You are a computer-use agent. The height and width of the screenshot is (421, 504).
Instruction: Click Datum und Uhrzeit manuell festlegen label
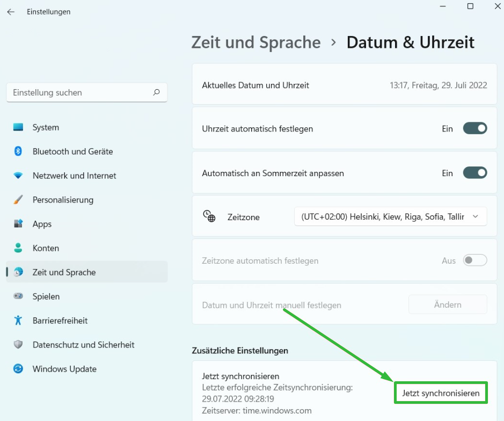272,305
